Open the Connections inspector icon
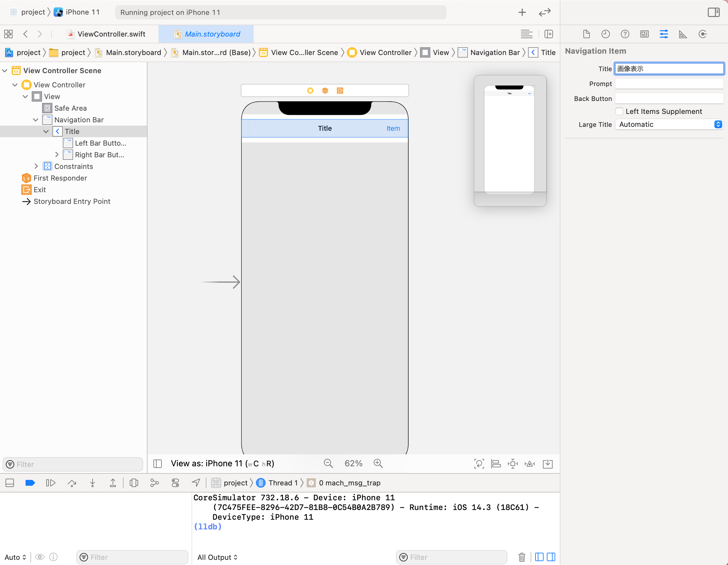The image size is (728, 565). click(x=702, y=34)
